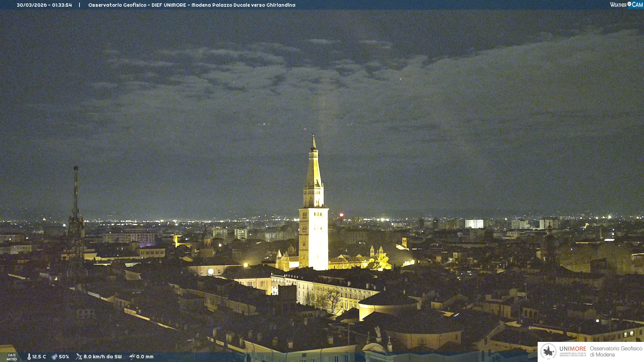The width and height of the screenshot is (644, 362).
Task: Click the wind direction icon
Action: coord(79,357)
